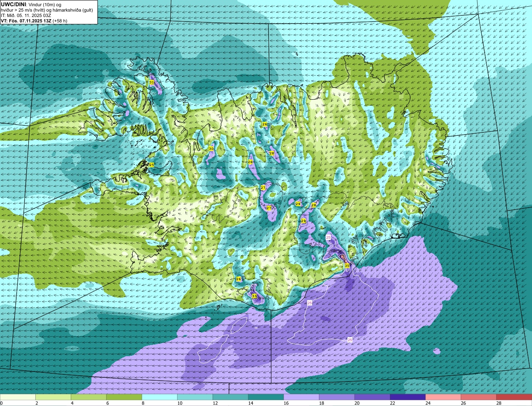
Task: Click the colorbar tick label '4'
Action: [72, 403]
